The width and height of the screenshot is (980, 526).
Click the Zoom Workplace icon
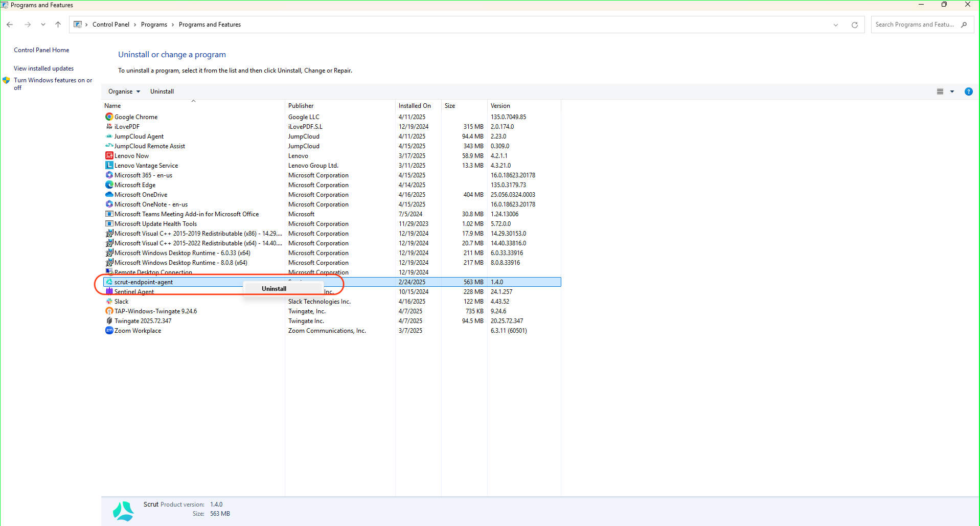click(x=109, y=330)
